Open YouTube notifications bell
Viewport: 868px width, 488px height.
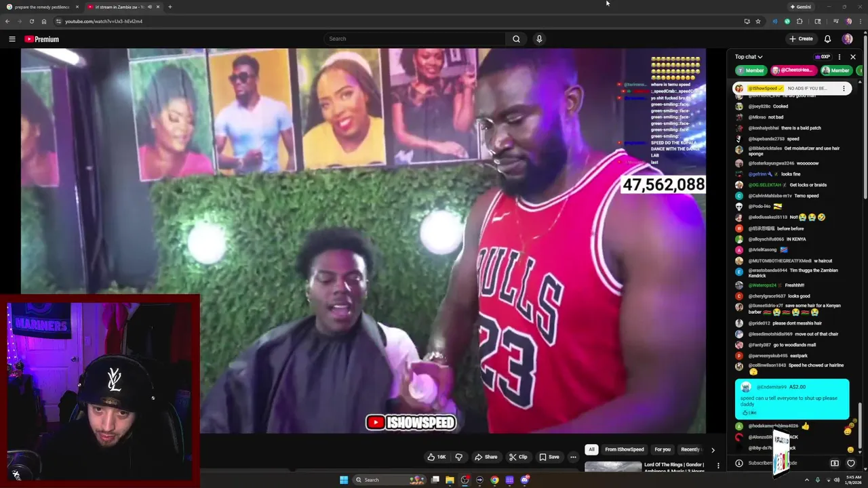827,39
